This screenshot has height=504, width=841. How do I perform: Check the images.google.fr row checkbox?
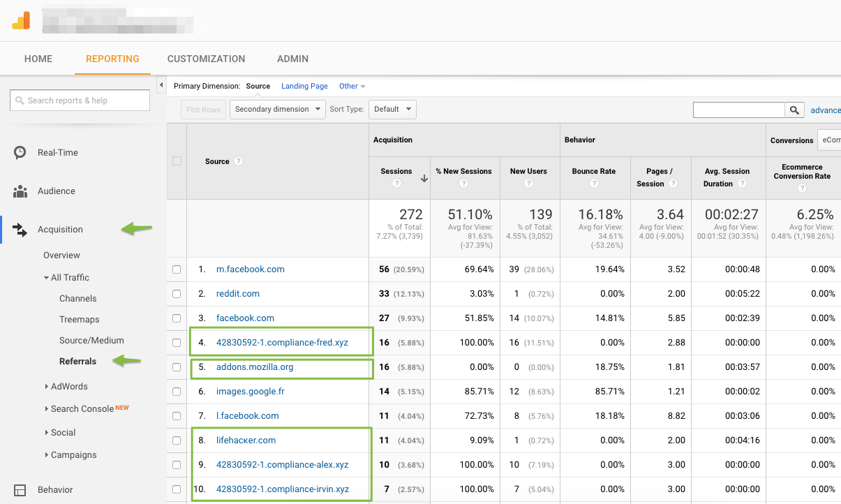click(x=177, y=392)
